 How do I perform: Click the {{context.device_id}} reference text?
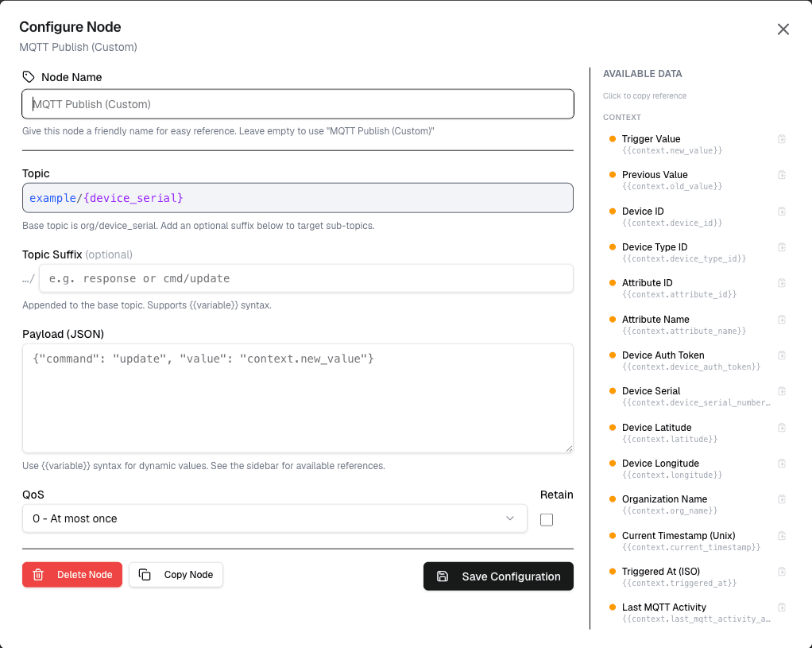[671, 223]
